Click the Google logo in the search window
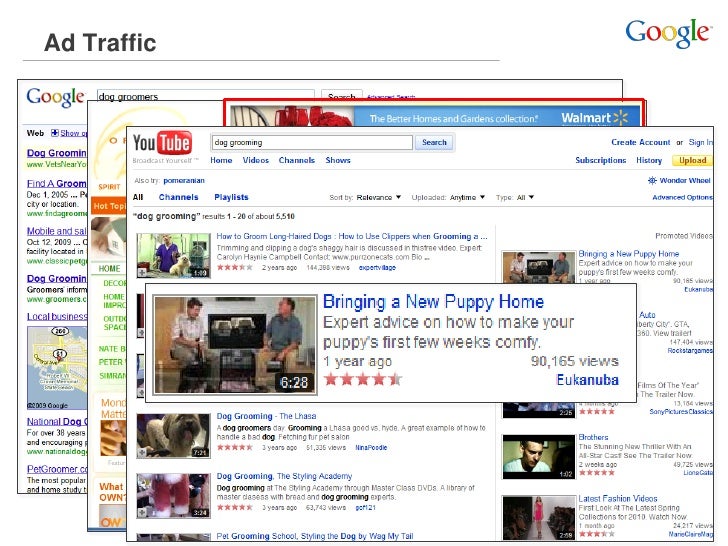 click(55, 97)
